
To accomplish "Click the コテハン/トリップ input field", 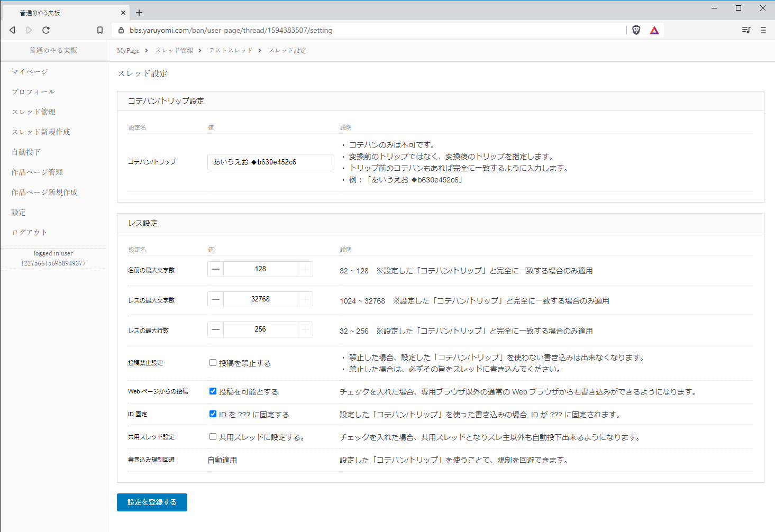I will tap(270, 162).
